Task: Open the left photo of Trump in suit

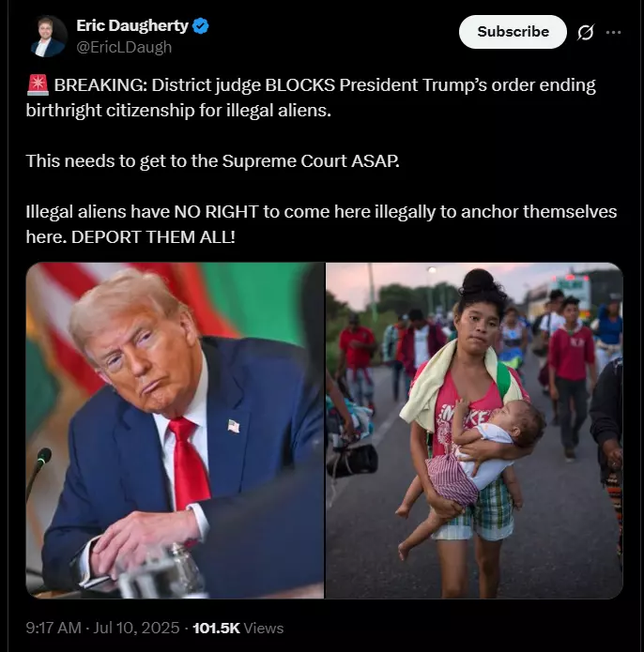Action: 175,431
